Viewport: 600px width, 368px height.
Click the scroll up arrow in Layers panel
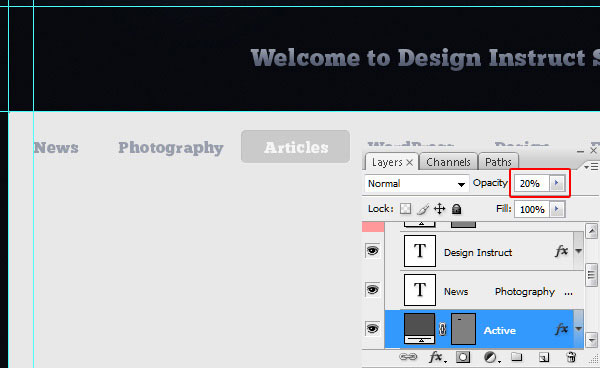click(592, 231)
